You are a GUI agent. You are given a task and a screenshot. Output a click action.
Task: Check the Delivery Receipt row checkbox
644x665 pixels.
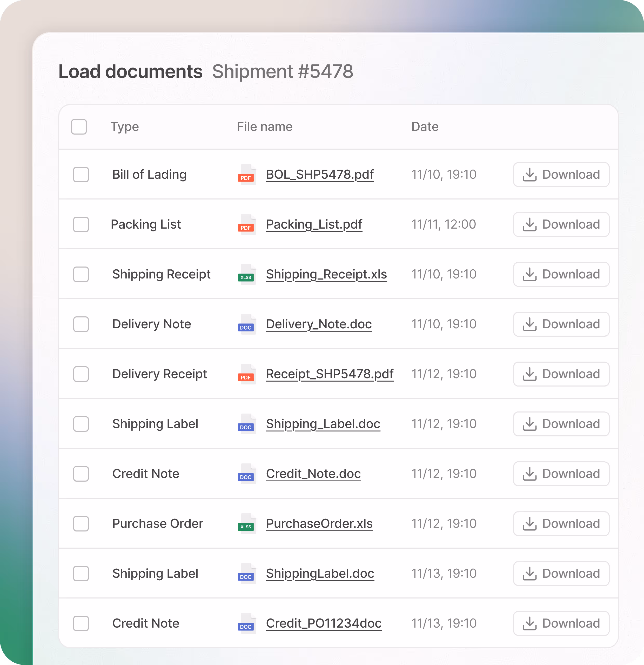point(81,374)
